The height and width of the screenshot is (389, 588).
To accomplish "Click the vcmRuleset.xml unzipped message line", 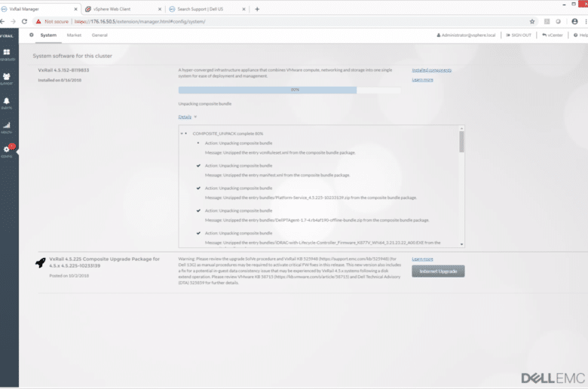I will point(280,153).
